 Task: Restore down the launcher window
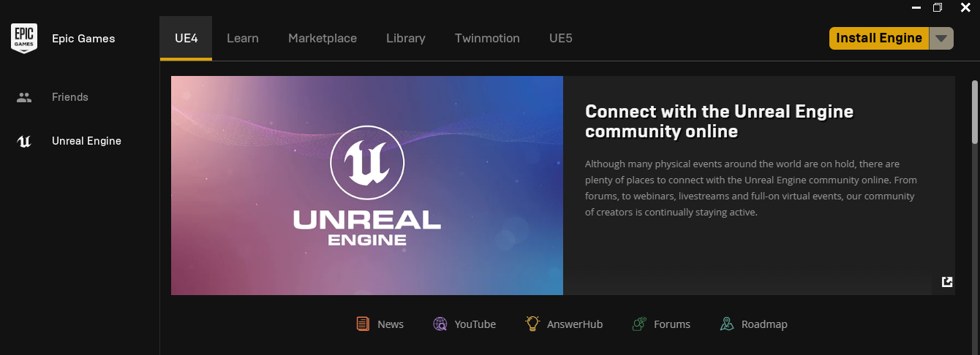pyautogui.click(x=938, y=7)
